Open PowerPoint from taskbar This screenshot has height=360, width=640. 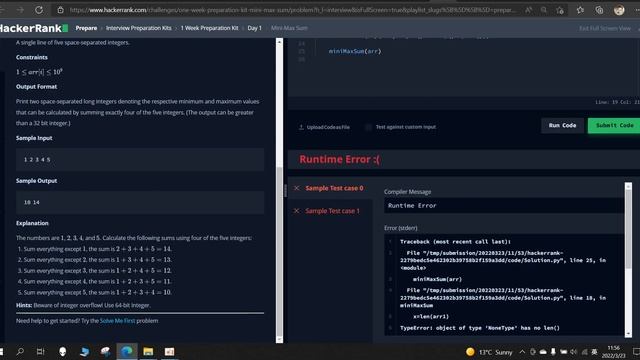(x=169, y=351)
